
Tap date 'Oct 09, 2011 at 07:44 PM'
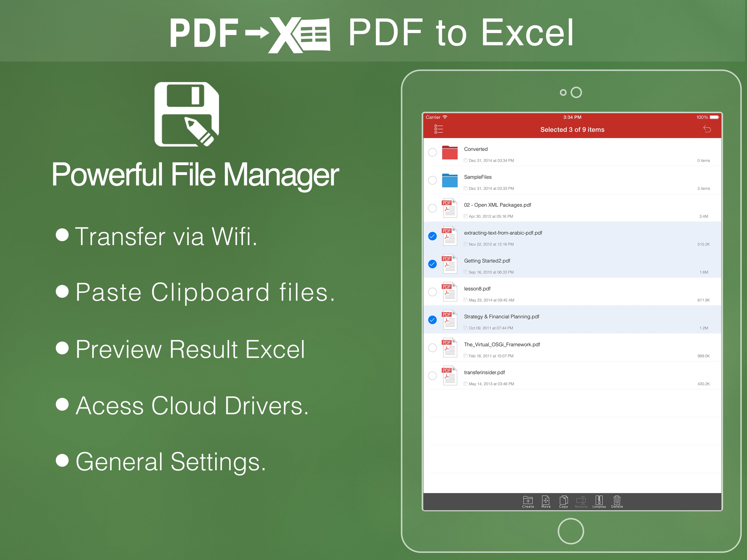[x=491, y=328]
